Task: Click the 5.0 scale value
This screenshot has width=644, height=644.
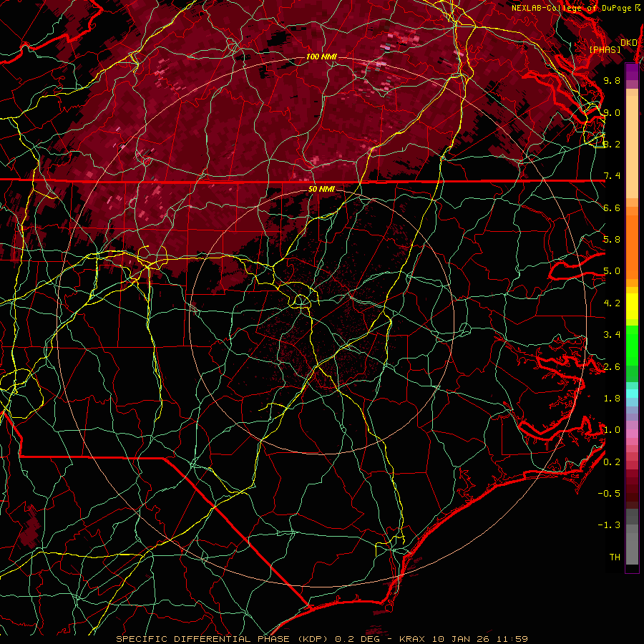Action: click(612, 271)
